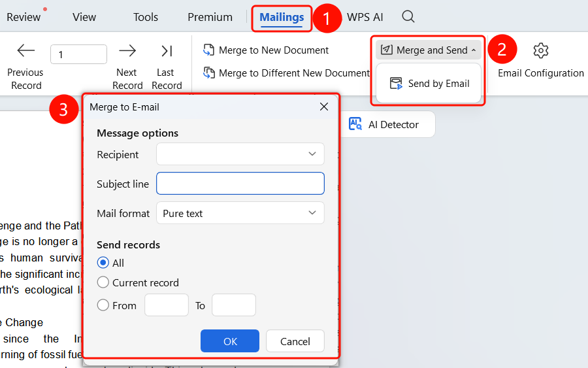Open the Recipient dropdown
This screenshot has width=588, height=368.
240,154
